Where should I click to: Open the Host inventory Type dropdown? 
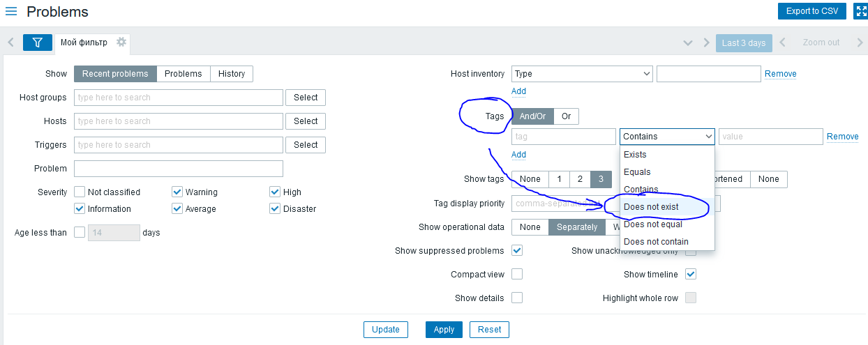click(582, 74)
